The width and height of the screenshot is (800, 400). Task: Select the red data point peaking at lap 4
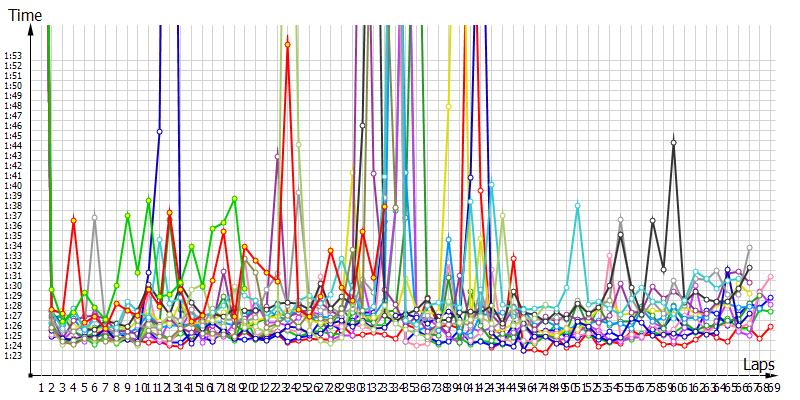(73, 220)
